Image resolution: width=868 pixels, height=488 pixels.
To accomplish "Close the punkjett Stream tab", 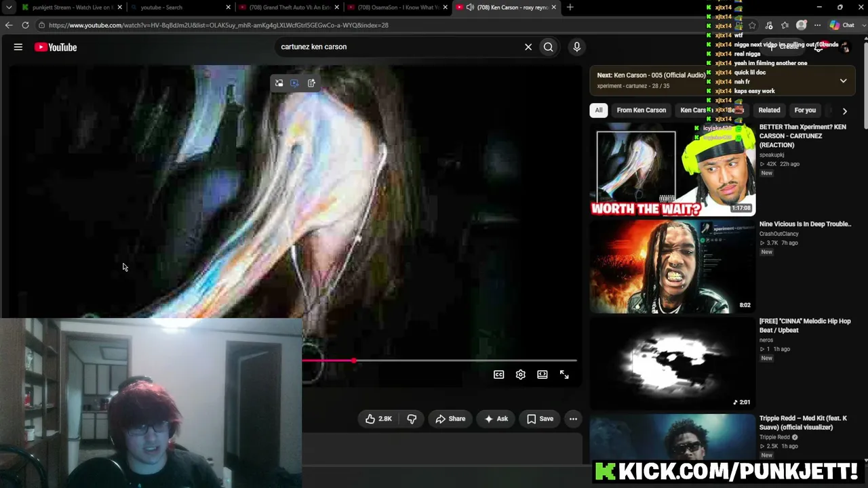I will 120,7.
